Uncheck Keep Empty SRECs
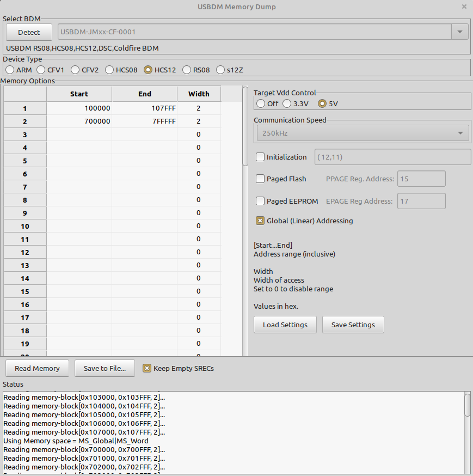The image size is (473, 476). tap(147, 368)
